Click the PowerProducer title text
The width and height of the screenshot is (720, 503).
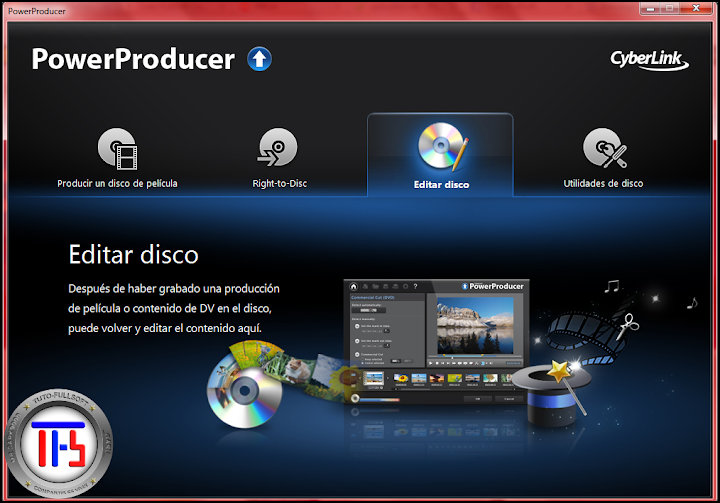pyautogui.click(x=133, y=59)
